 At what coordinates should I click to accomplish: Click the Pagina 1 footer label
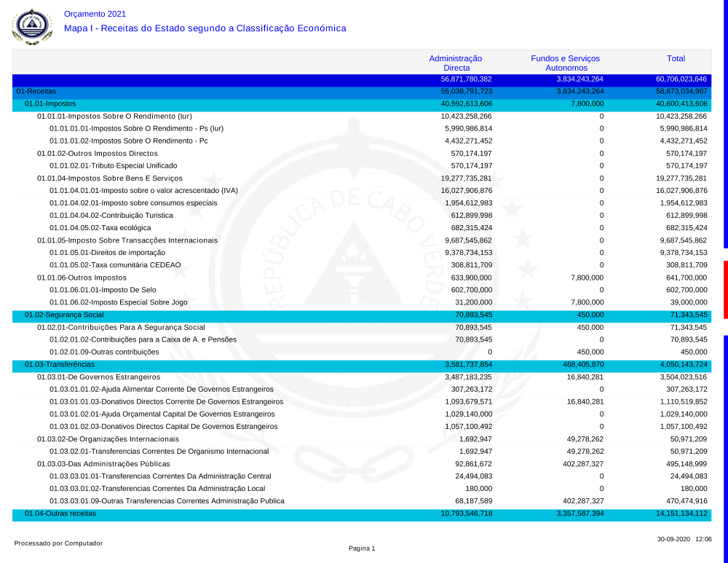click(x=362, y=548)
